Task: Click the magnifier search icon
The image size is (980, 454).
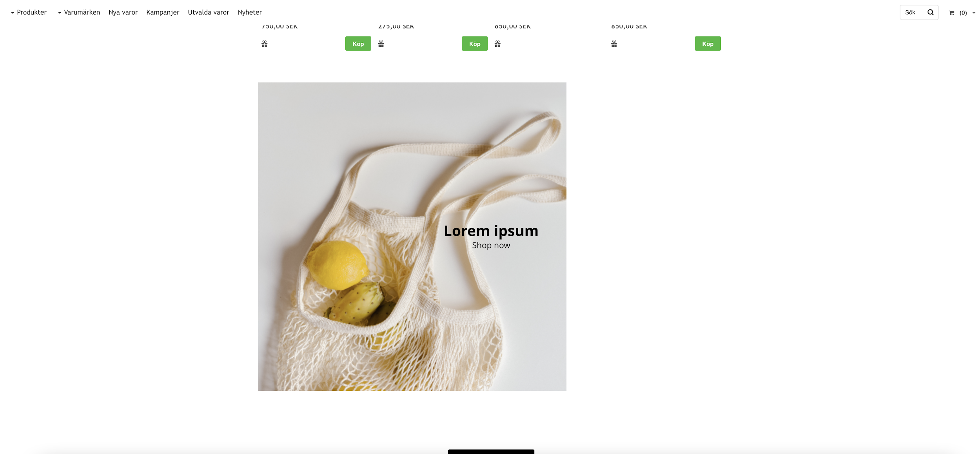Action: pyautogui.click(x=930, y=12)
